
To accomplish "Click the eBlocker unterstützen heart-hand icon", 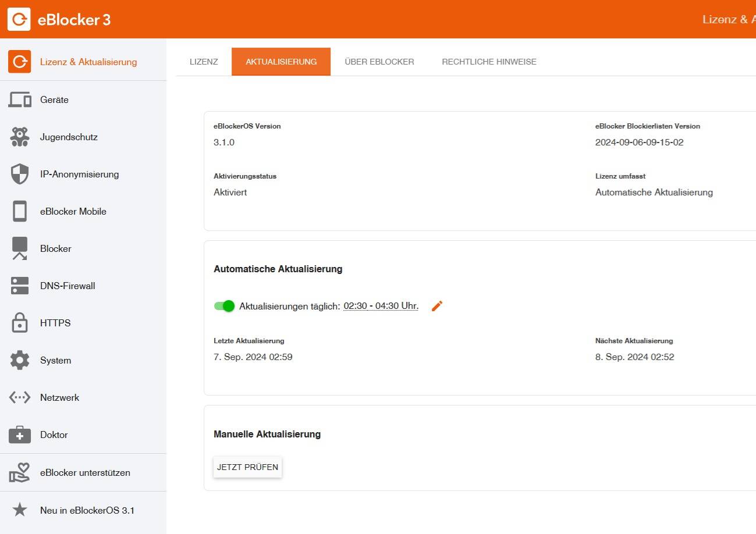I will click(20, 473).
